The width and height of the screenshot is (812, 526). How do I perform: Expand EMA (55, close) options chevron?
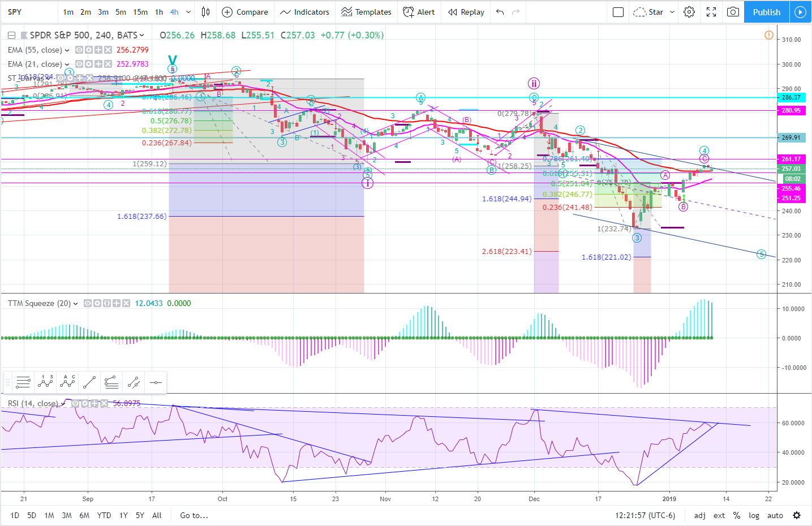pos(67,50)
